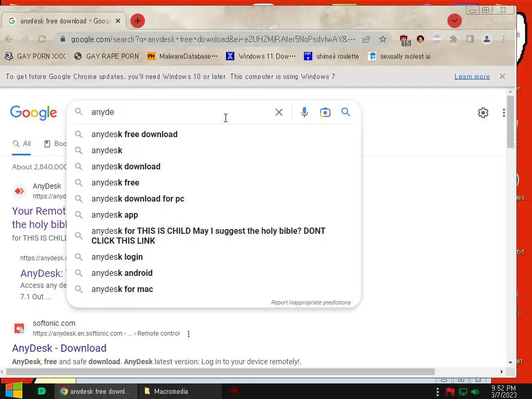
Task: Open the Extensions puzzle piece menu
Action: coord(453,39)
